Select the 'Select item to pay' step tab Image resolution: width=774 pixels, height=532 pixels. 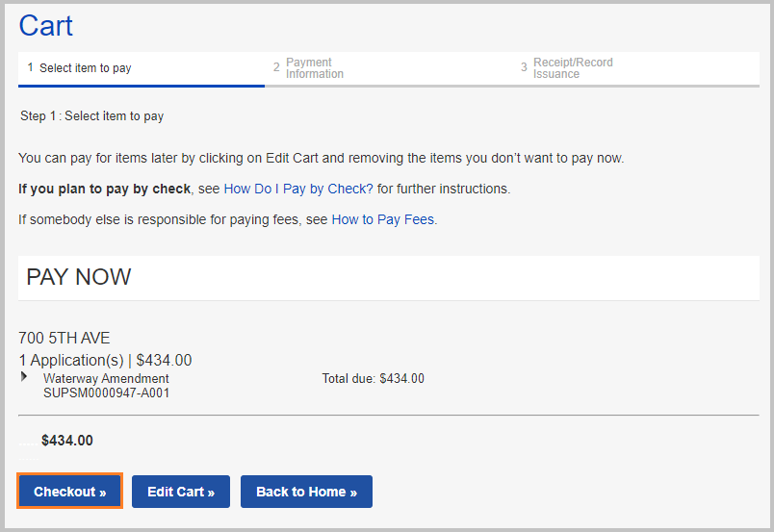pyautogui.click(x=85, y=68)
